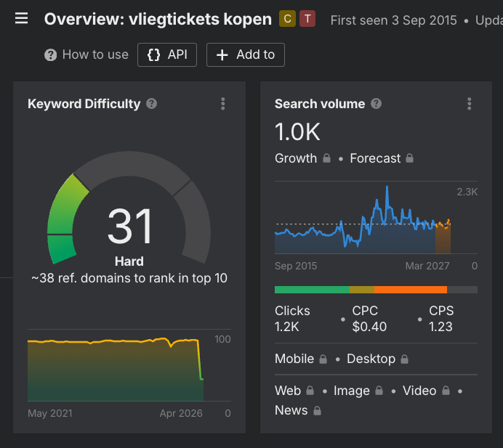Select the locked Image search type
Screen dimensions: 503x448
[358, 391]
